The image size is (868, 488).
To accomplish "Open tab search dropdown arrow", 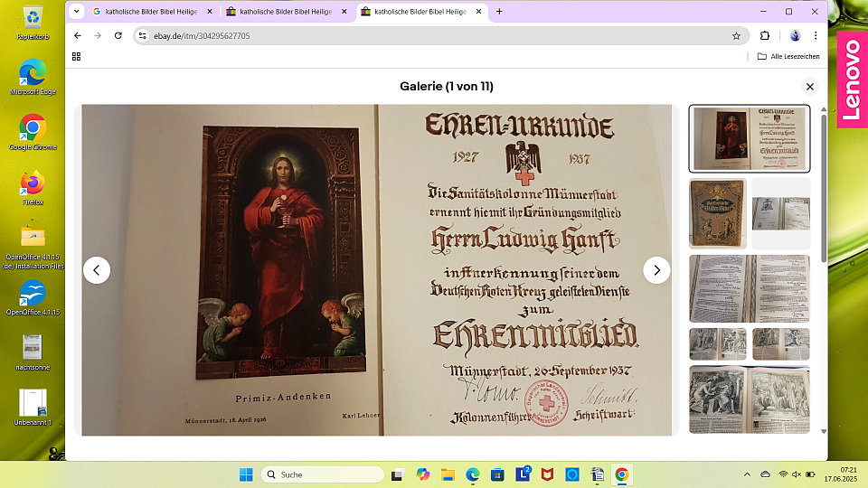I will (x=76, y=11).
